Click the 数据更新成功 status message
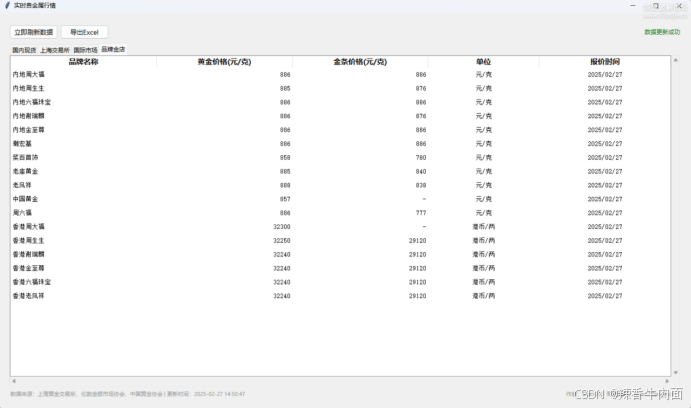The height and width of the screenshot is (408, 691). [x=662, y=32]
